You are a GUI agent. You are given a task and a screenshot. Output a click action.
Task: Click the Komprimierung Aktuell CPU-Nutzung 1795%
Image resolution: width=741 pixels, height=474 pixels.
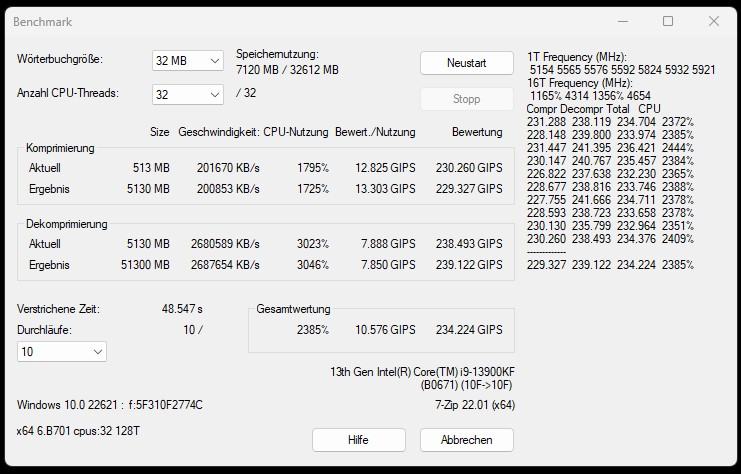(x=313, y=168)
